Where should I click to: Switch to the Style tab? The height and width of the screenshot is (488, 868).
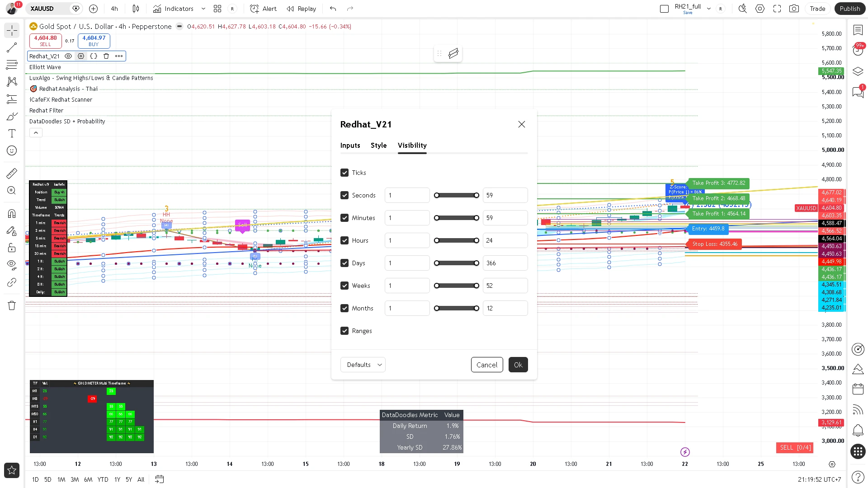(x=378, y=145)
